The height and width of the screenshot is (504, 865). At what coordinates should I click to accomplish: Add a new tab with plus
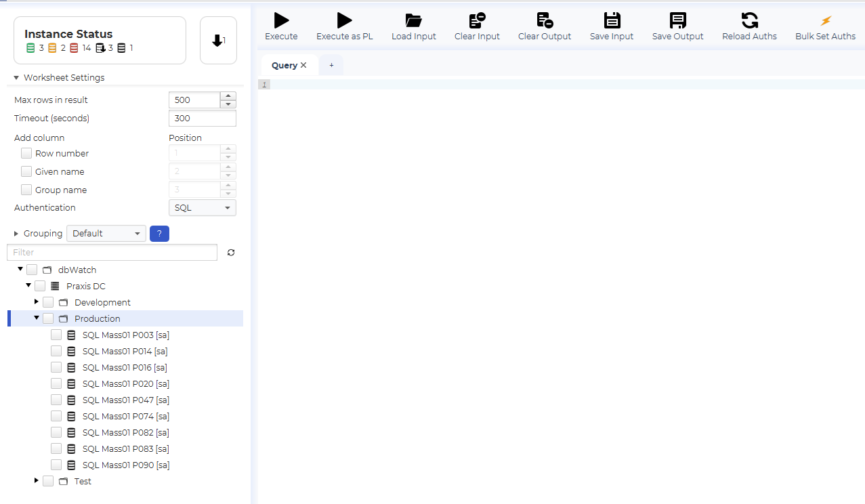click(x=331, y=65)
